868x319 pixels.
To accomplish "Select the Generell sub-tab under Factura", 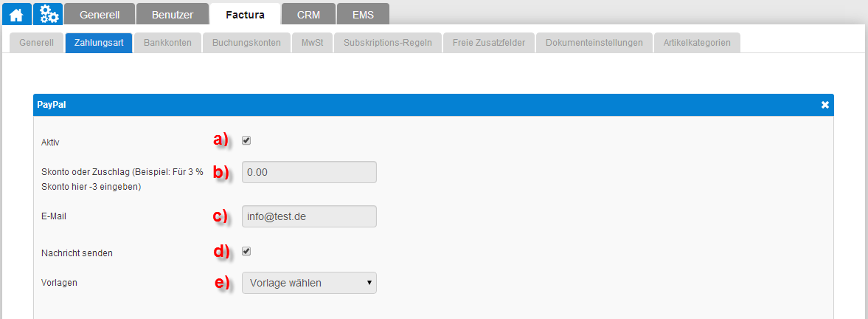I will pos(37,43).
